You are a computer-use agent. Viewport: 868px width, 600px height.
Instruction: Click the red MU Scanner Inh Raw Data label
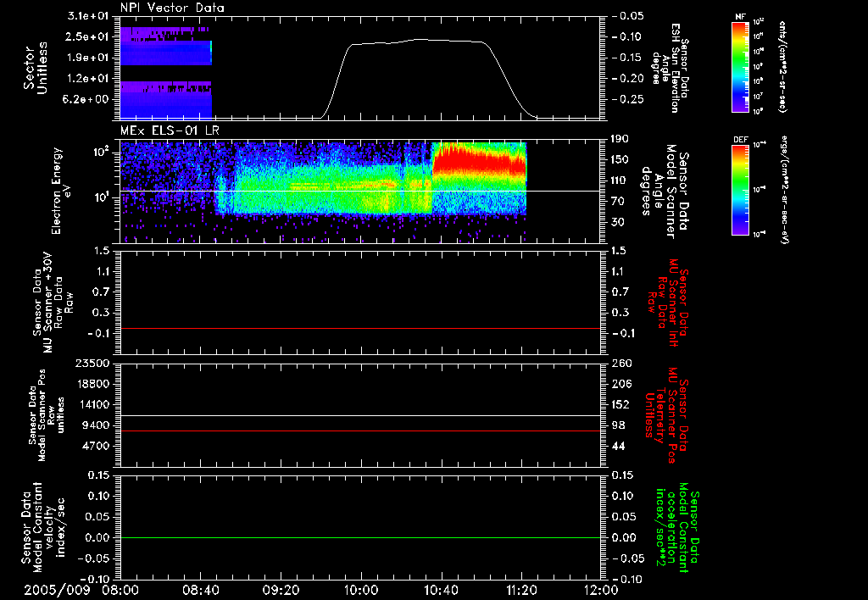point(670,303)
